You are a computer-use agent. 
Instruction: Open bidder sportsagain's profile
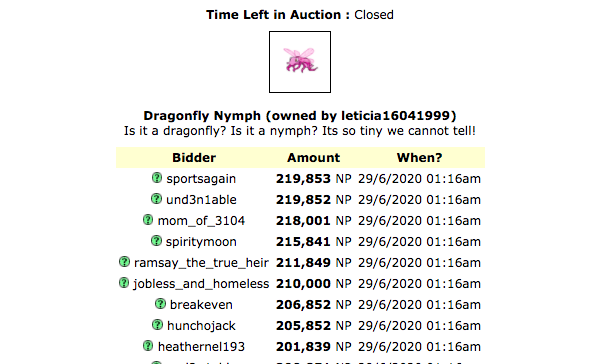click(x=201, y=179)
